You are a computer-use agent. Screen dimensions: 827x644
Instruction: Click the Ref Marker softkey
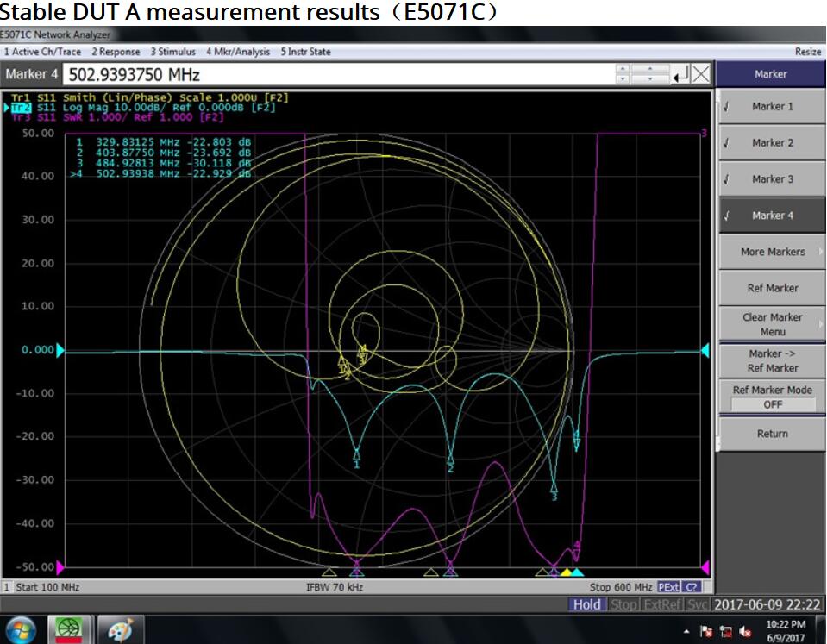coord(772,288)
